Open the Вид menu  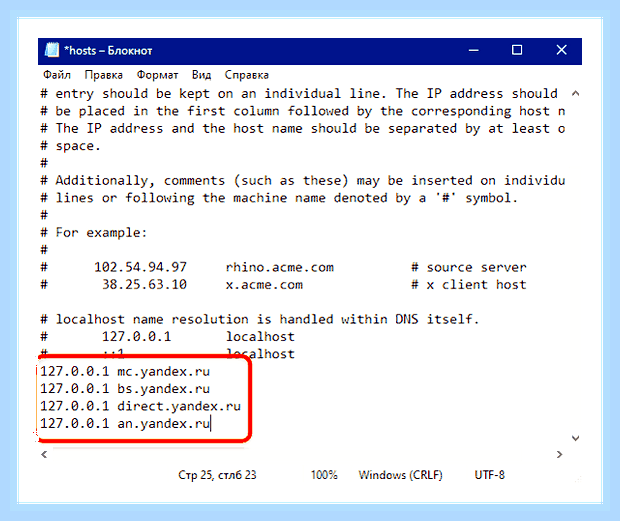click(x=201, y=75)
